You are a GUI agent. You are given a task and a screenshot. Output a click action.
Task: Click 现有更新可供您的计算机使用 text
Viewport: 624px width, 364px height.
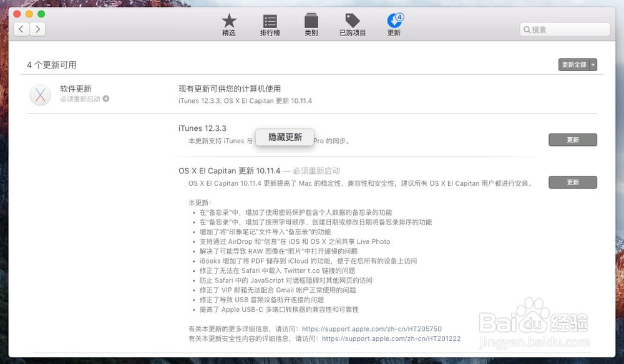tap(230, 89)
